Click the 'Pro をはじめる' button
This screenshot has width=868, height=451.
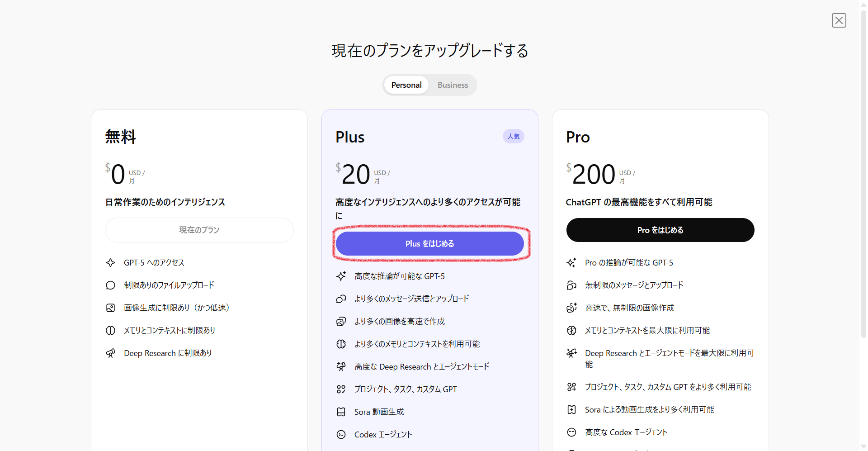coord(660,230)
